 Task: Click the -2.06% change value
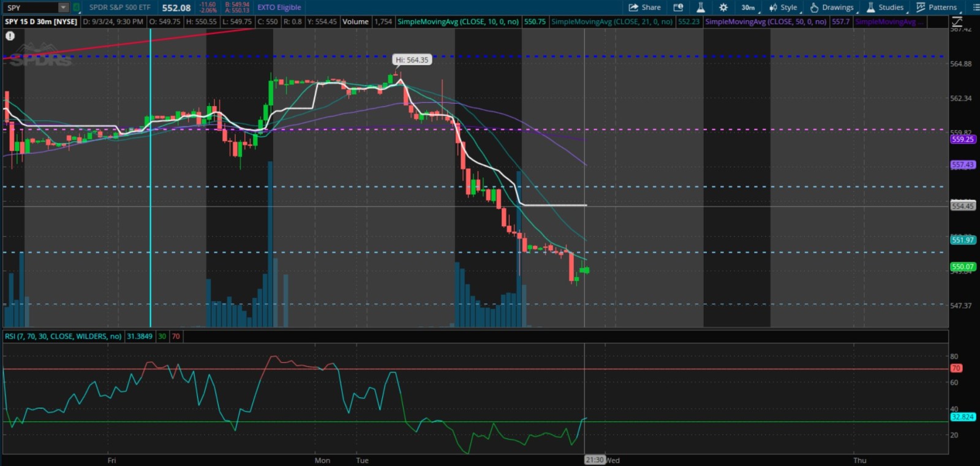click(208, 10)
